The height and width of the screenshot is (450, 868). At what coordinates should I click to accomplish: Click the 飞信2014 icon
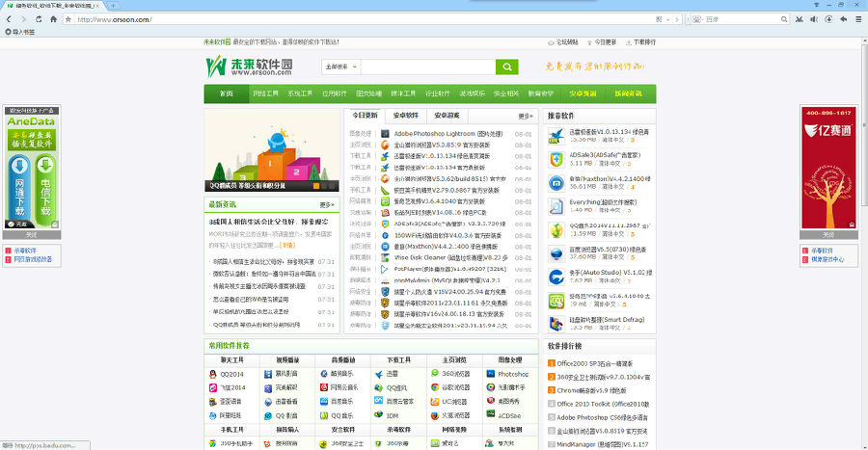[212, 388]
